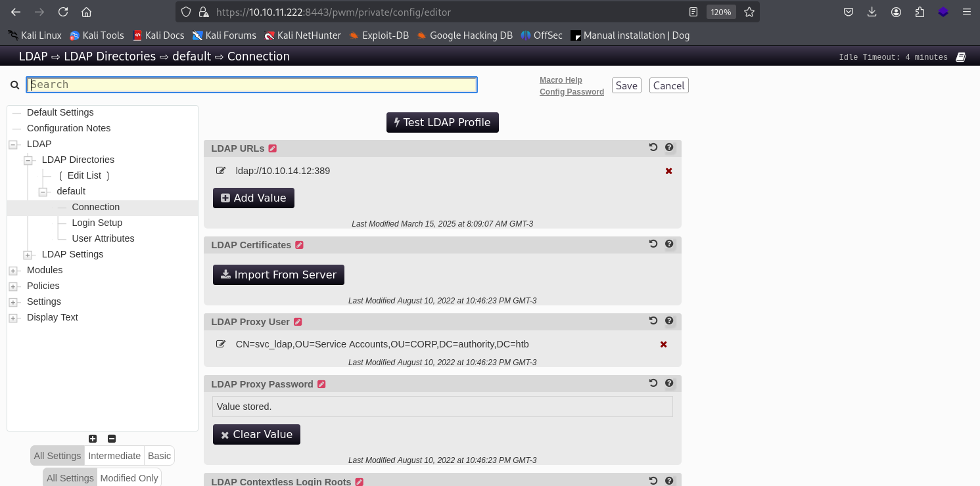Open help for LDAP Contextless Login Roots
The width and height of the screenshot is (980, 486).
point(669,481)
